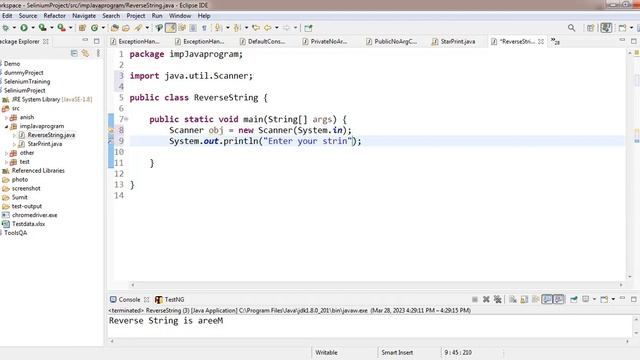The width and height of the screenshot is (640, 360).
Task: Close the ReverseString editor tab
Action: 541,41
